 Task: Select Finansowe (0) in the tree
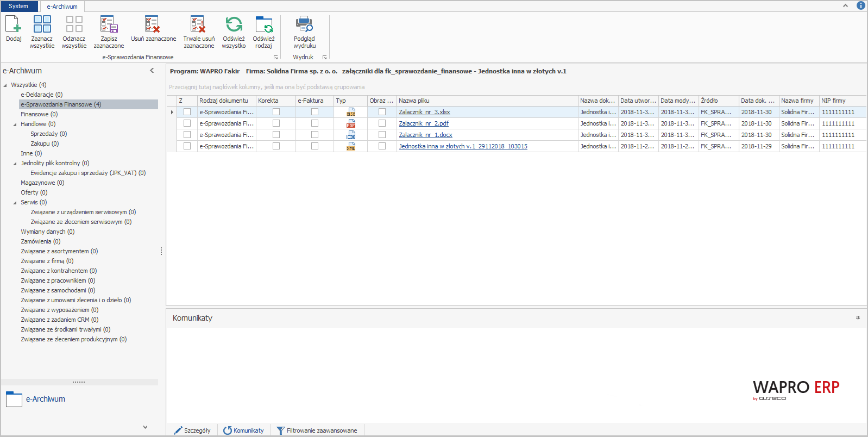point(39,114)
